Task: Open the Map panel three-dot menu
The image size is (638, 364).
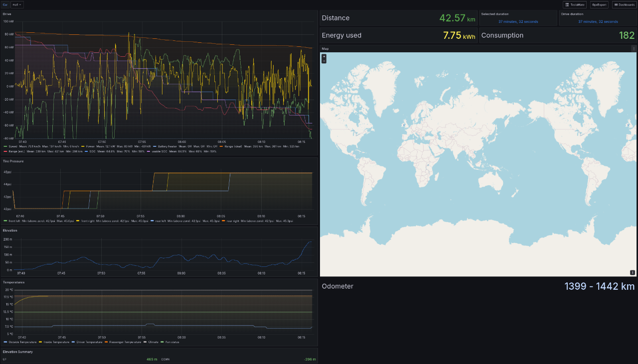Action: click(x=634, y=49)
